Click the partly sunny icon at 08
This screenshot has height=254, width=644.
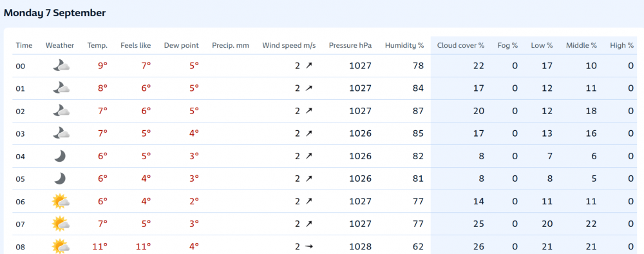coord(61,246)
